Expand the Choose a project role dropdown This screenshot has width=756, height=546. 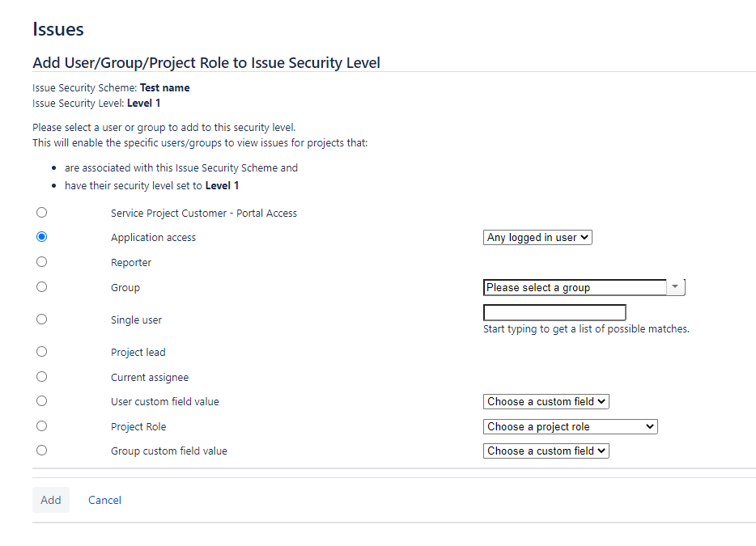pos(571,427)
